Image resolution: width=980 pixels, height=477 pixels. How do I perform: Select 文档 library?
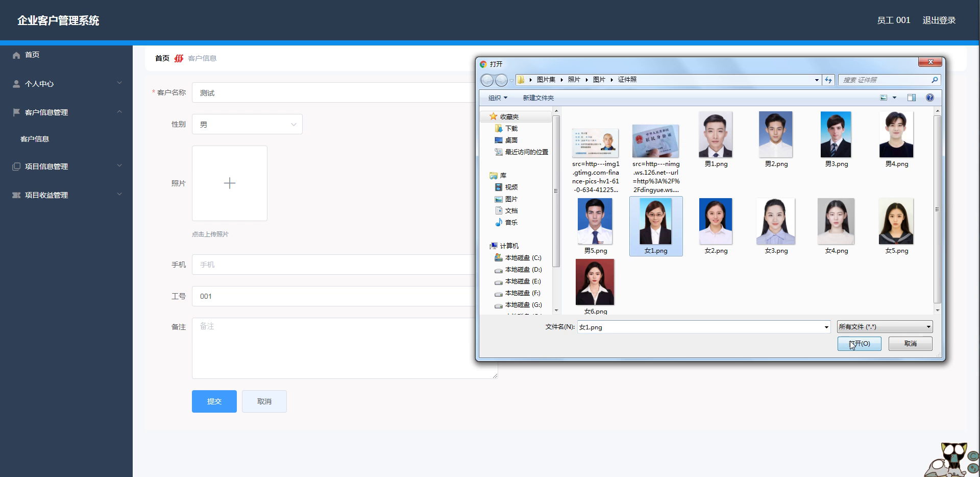(x=511, y=211)
